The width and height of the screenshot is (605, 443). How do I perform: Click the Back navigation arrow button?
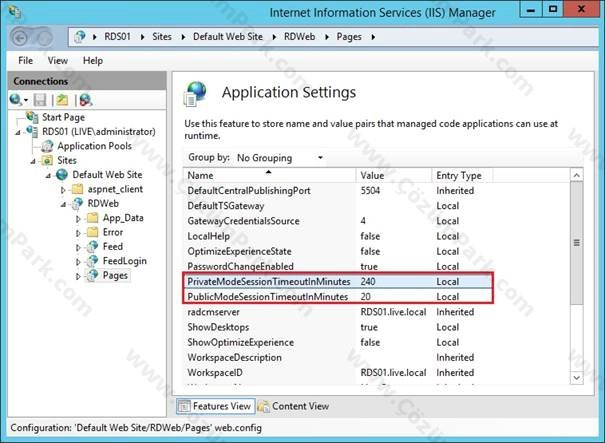20,37
